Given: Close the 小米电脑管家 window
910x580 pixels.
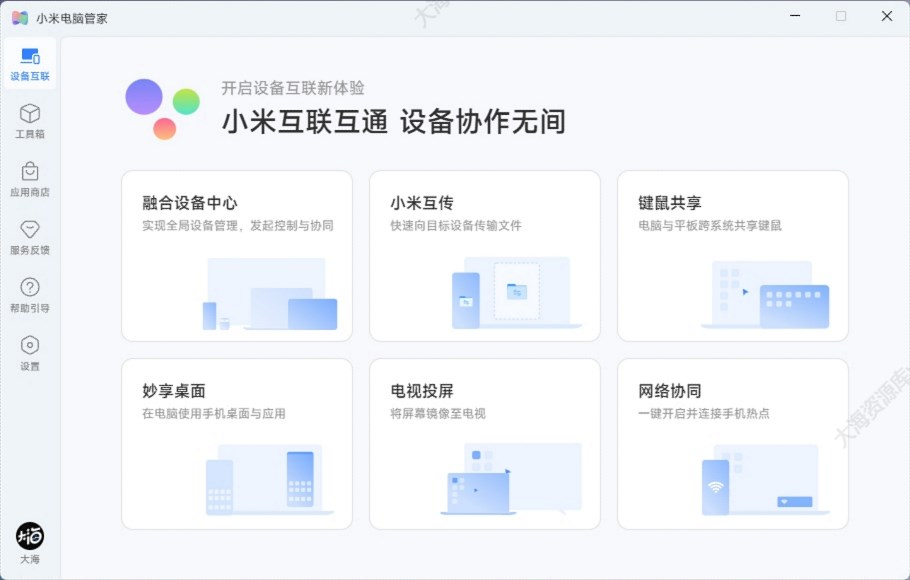Looking at the screenshot, I should (x=887, y=16).
